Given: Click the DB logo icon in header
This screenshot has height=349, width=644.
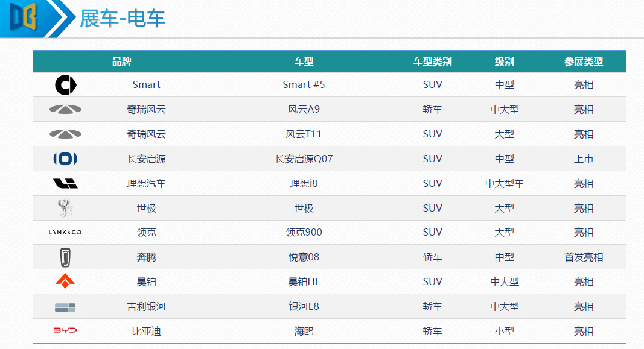Looking at the screenshot, I should tap(23, 17).
